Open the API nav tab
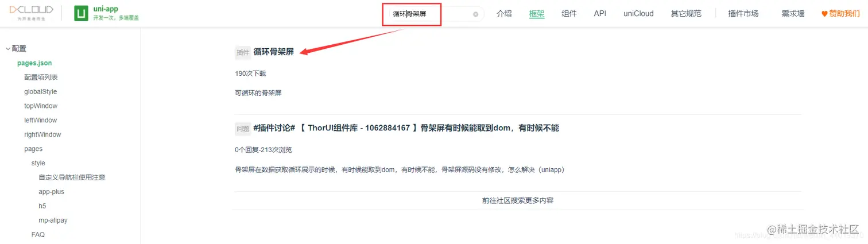Viewport: 868px width, 244px height. pyautogui.click(x=600, y=13)
